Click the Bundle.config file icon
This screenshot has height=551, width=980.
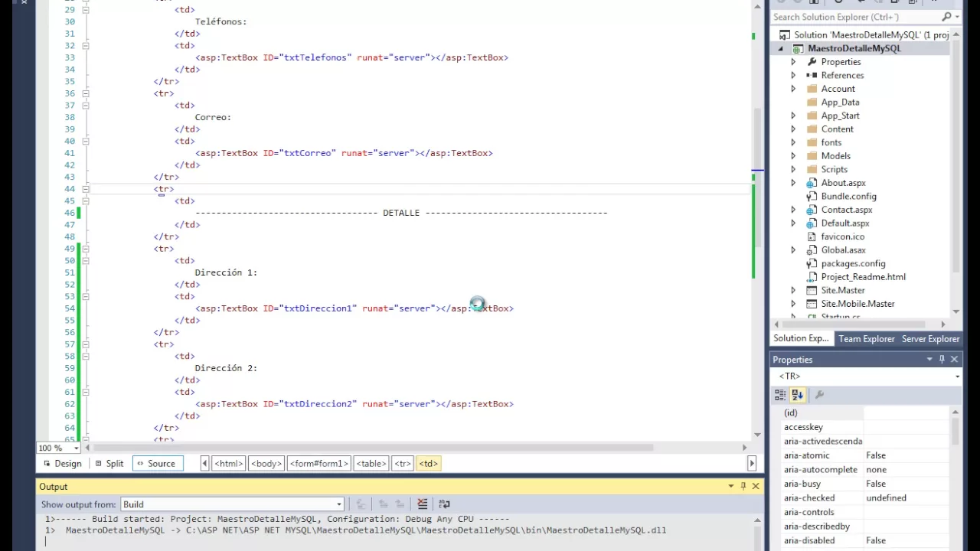812,196
